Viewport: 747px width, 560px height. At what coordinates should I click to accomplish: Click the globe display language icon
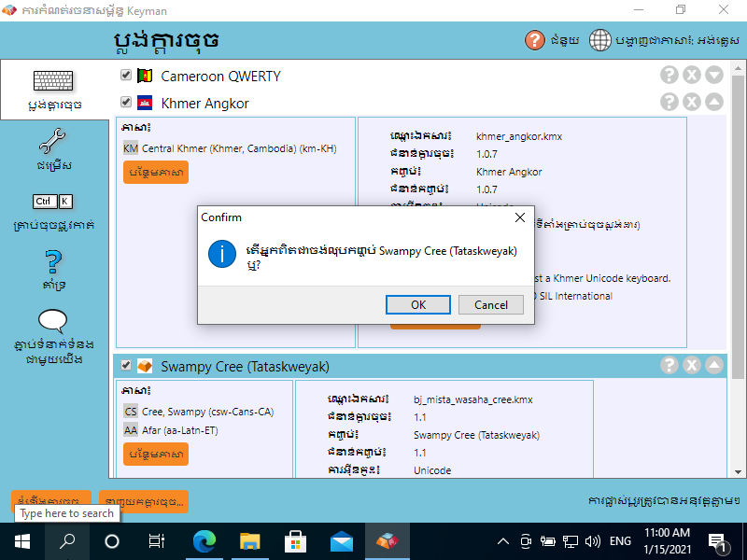(x=599, y=40)
